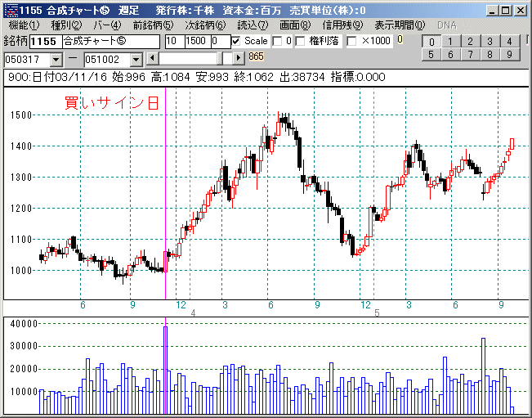Click the scrollbar right arrow
This screenshot has height=418, width=532.
tap(239, 58)
